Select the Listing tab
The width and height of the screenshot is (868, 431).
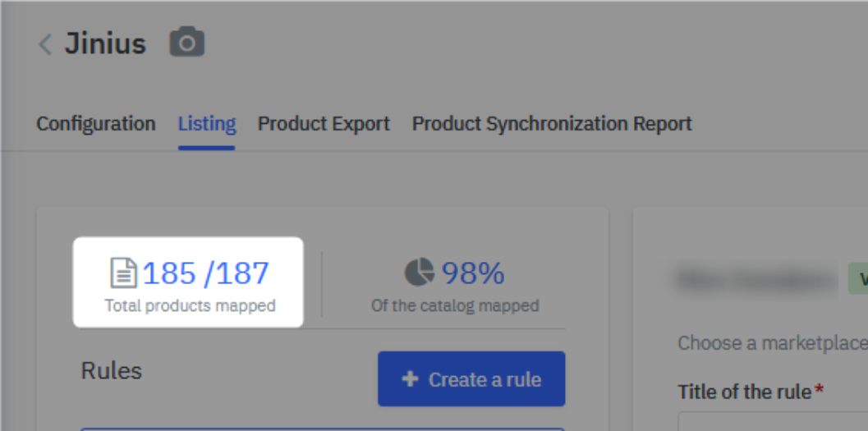point(207,124)
